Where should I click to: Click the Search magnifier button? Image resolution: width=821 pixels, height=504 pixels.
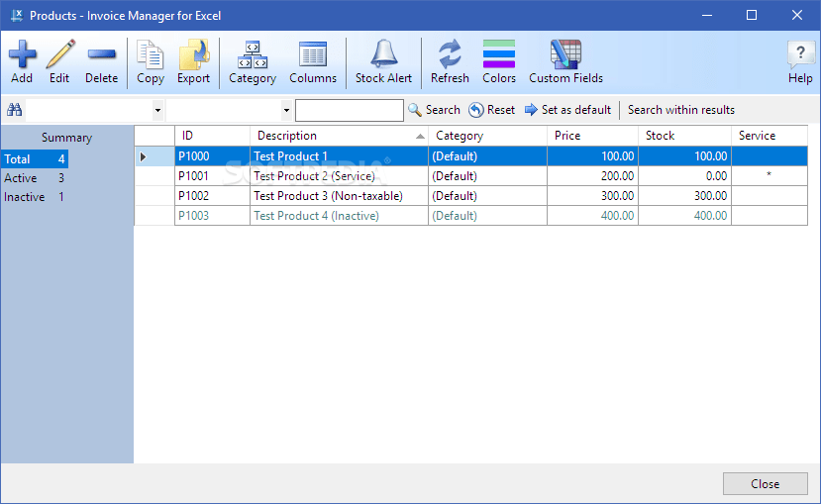tap(434, 110)
